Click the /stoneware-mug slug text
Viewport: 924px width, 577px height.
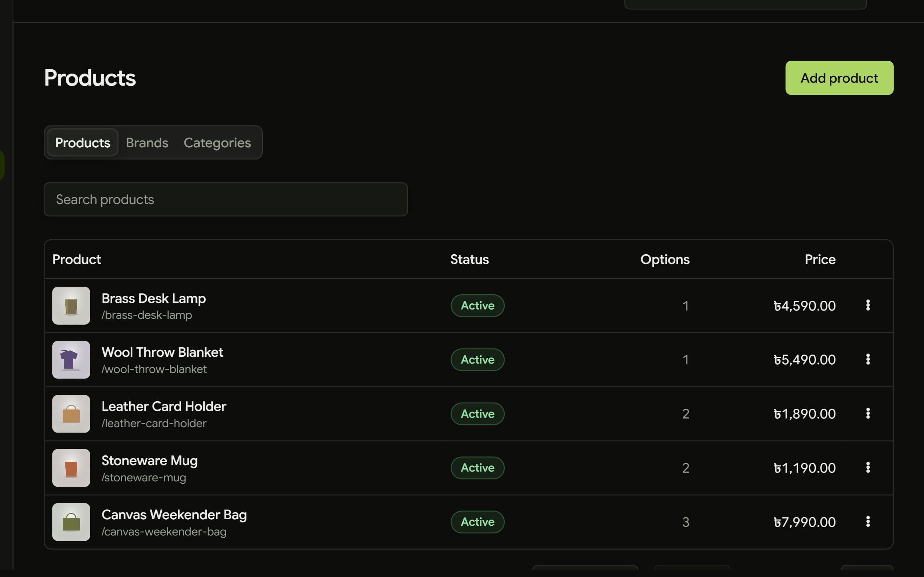[144, 478]
